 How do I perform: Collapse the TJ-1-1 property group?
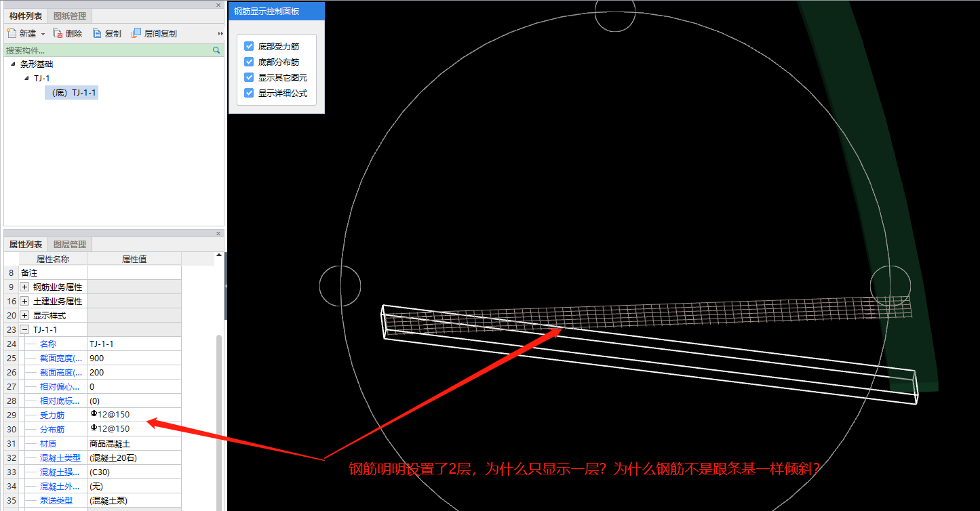tap(25, 329)
